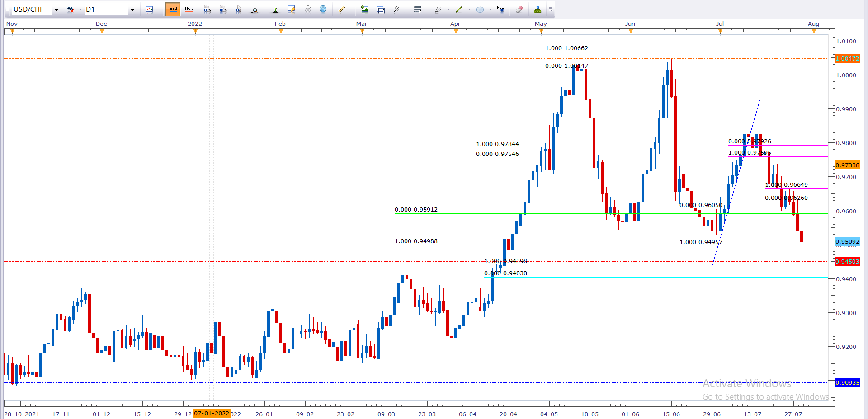Click the current price 0.95092 label

pos(847,242)
